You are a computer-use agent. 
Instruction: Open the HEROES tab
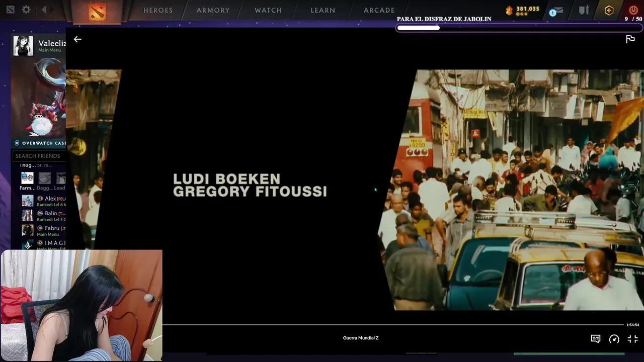pyautogui.click(x=158, y=10)
